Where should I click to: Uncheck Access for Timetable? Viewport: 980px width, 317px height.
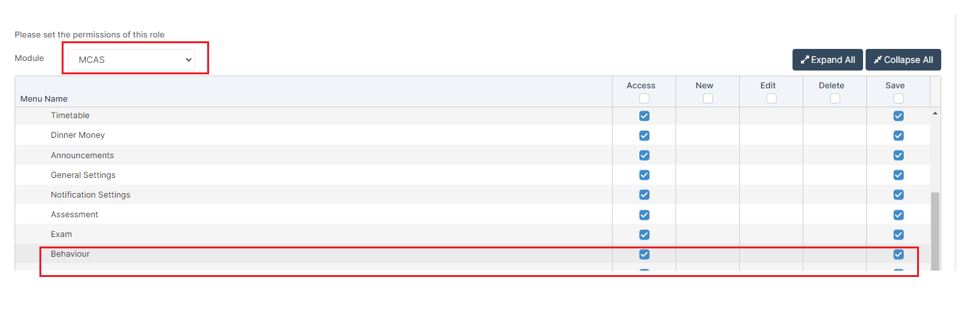(644, 116)
